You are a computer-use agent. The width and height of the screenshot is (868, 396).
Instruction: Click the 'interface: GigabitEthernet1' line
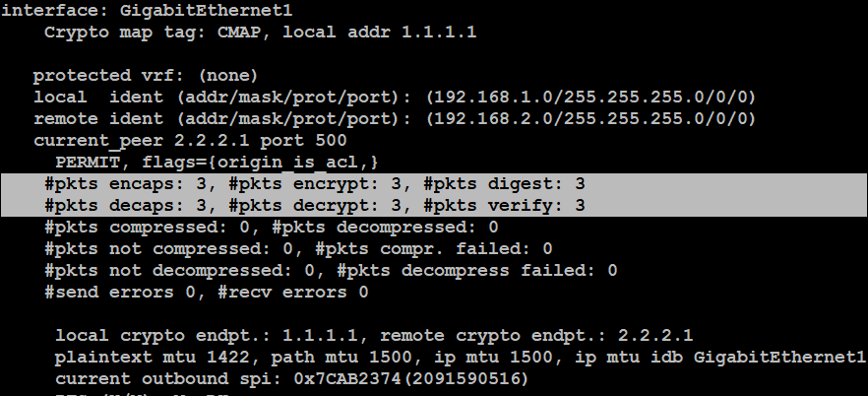pyautogui.click(x=148, y=11)
